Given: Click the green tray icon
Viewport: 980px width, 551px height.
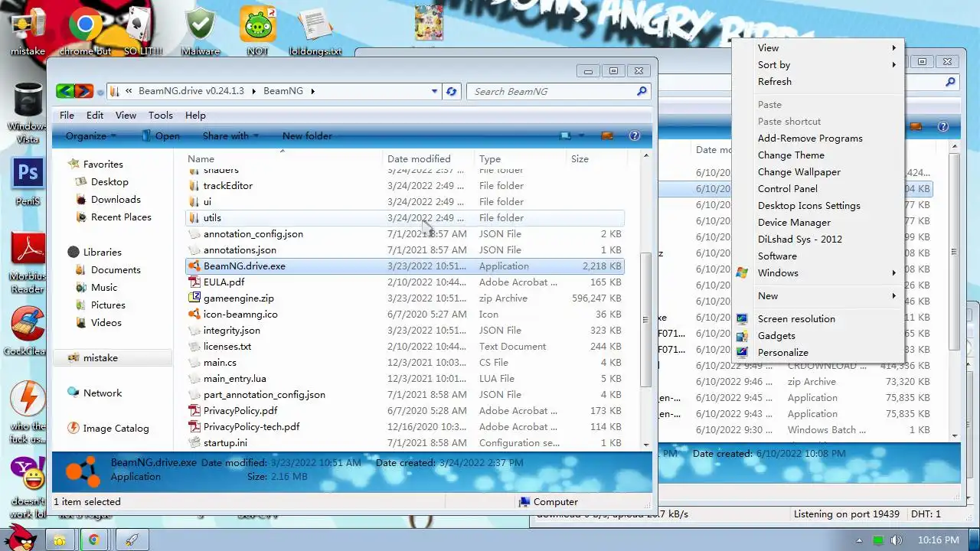Looking at the screenshot, I should click(x=879, y=540).
